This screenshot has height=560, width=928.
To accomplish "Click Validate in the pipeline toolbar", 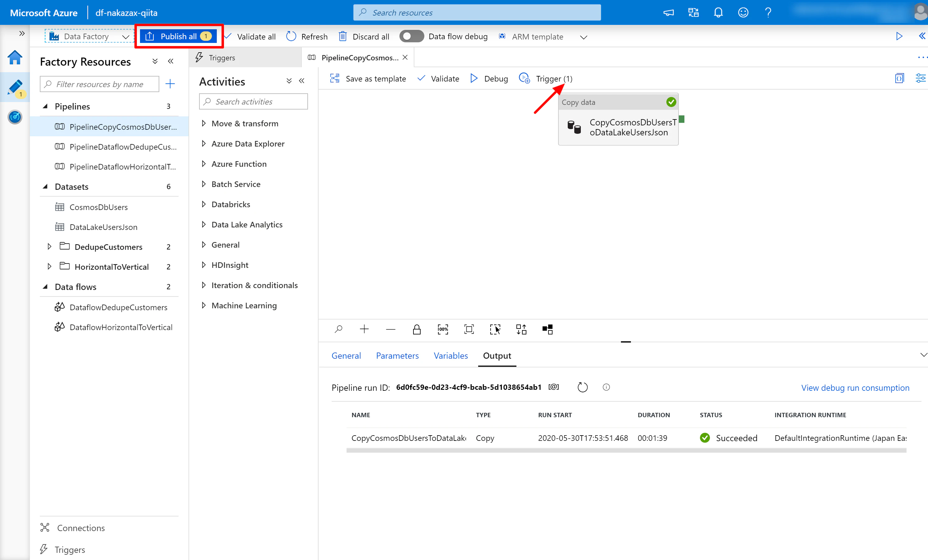I will 438,78.
